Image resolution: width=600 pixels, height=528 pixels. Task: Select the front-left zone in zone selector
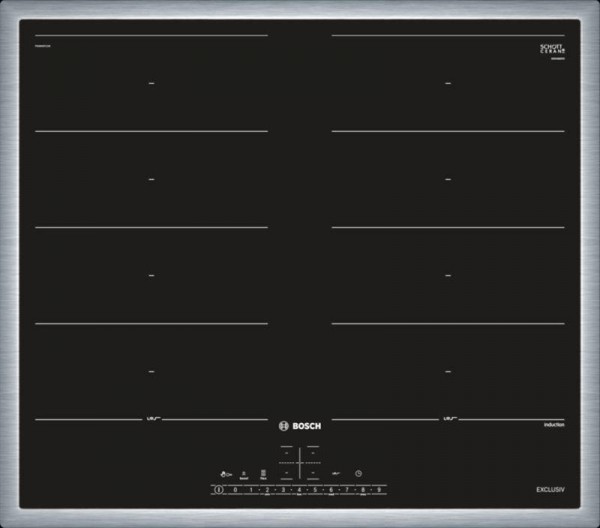point(287,473)
